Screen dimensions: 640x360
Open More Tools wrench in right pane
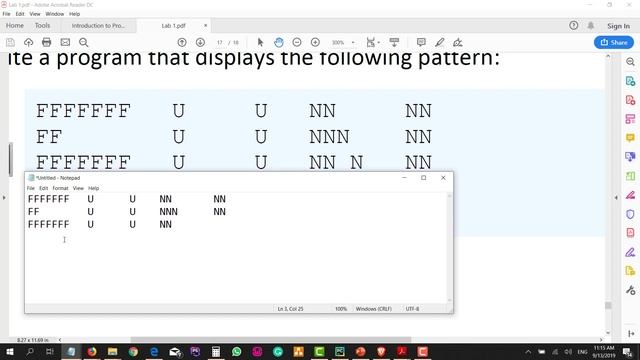[x=630, y=290]
